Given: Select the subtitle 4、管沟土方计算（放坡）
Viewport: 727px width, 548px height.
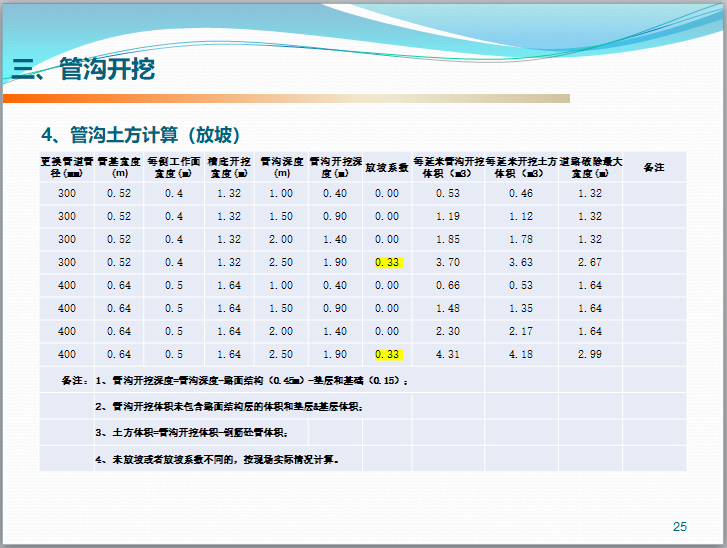Looking at the screenshot, I should click(x=140, y=135).
